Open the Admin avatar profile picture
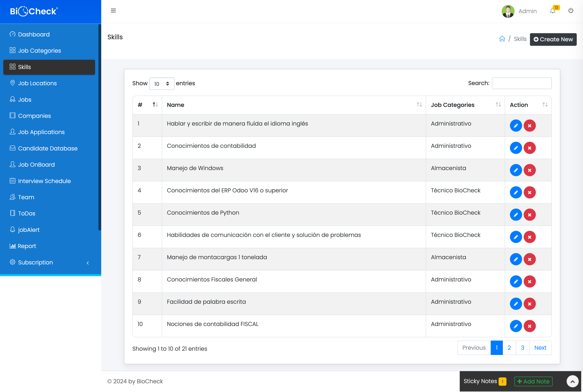583x392 pixels. [508, 11]
